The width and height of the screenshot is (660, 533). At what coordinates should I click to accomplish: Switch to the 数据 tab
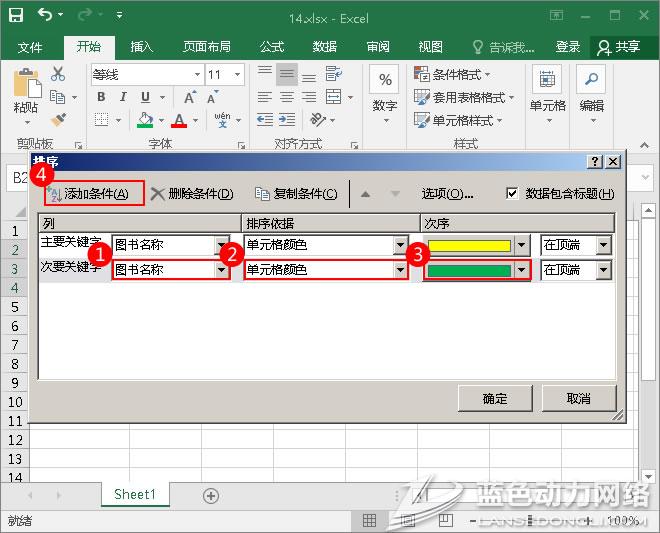pos(325,47)
